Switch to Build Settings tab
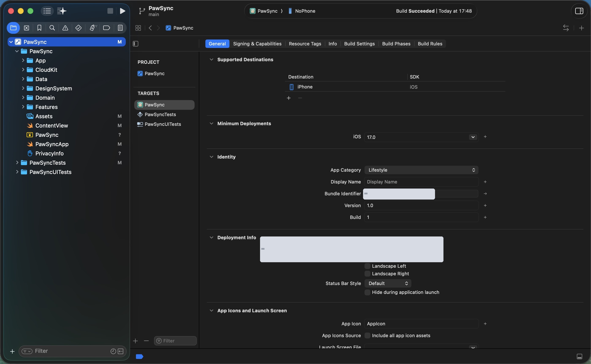The width and height of the screenshot is (591, 364). [359, 43]
